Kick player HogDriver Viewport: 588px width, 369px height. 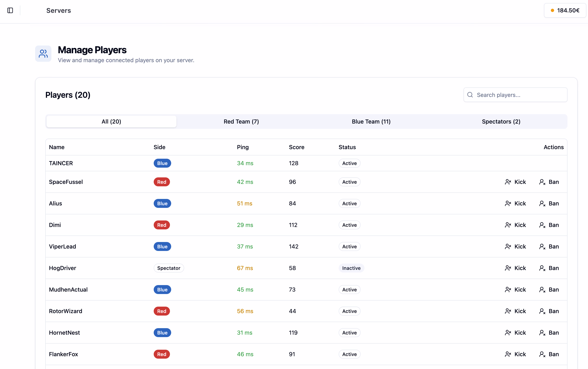click(x=515, y=268)
